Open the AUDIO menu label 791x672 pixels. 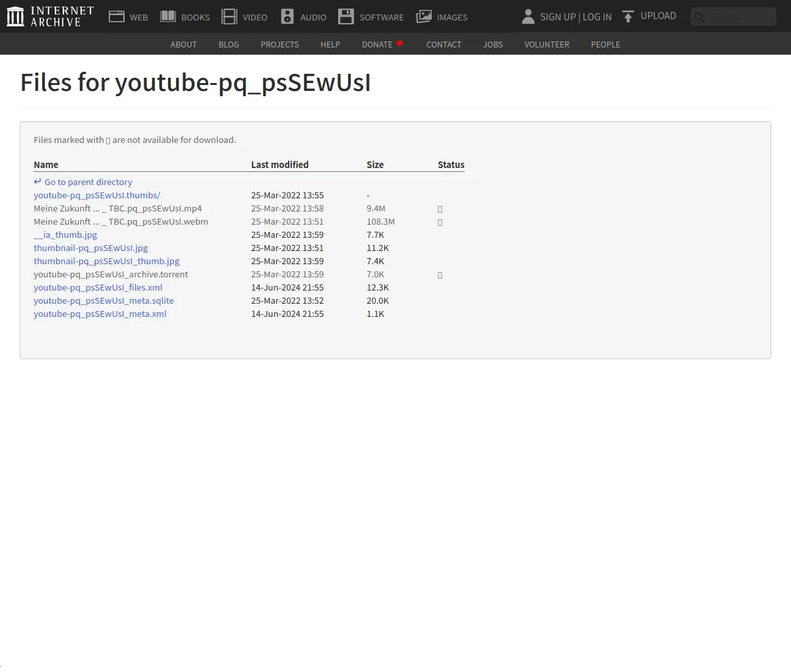tap(313, 18)
